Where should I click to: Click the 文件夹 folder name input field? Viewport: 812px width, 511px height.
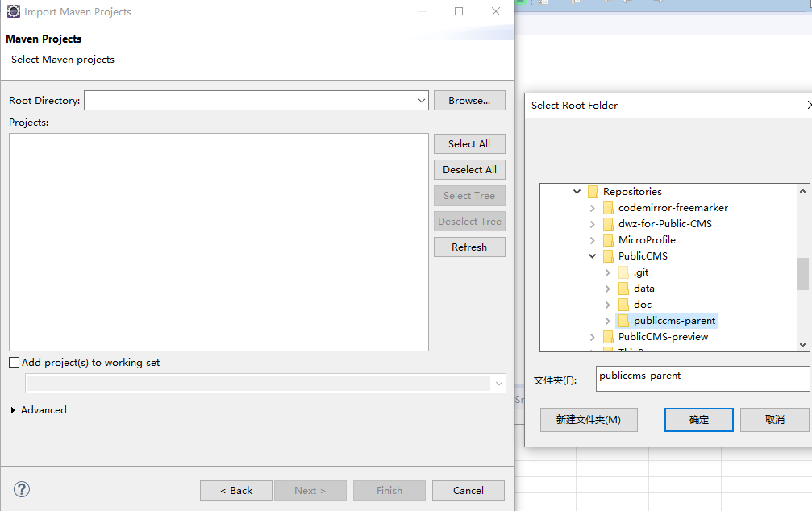click(x=702, y=378)
